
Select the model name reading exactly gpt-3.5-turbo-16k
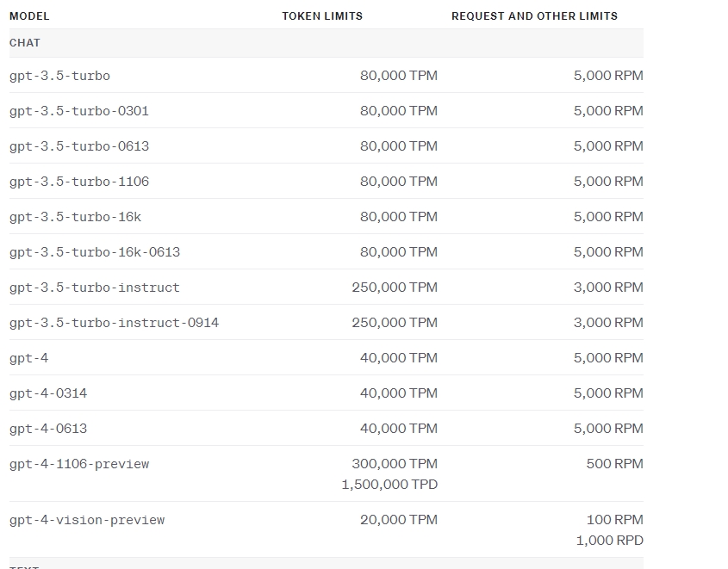pos(75,217)
